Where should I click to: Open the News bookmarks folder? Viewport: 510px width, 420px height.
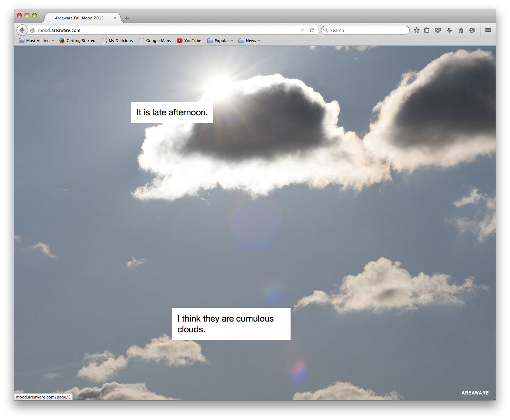[250, 41]
